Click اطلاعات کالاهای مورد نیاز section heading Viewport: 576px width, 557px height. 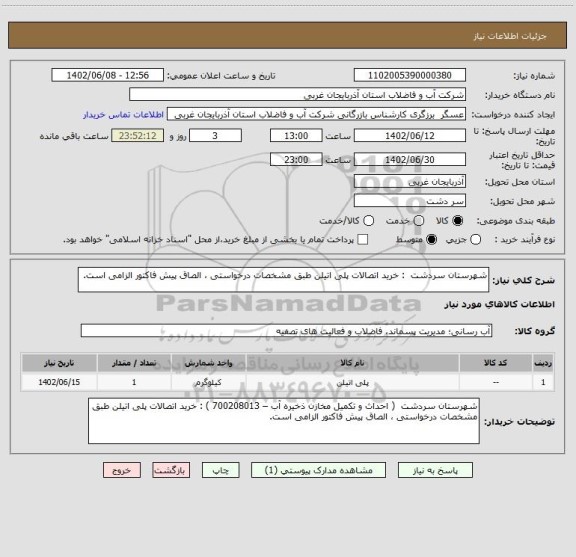(500, 305)
